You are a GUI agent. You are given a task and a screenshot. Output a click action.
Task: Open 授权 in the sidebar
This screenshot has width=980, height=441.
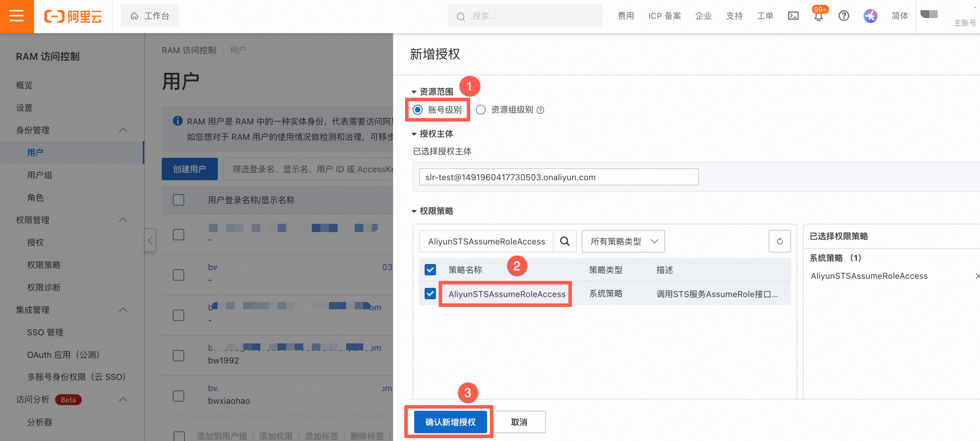point(35,242)
